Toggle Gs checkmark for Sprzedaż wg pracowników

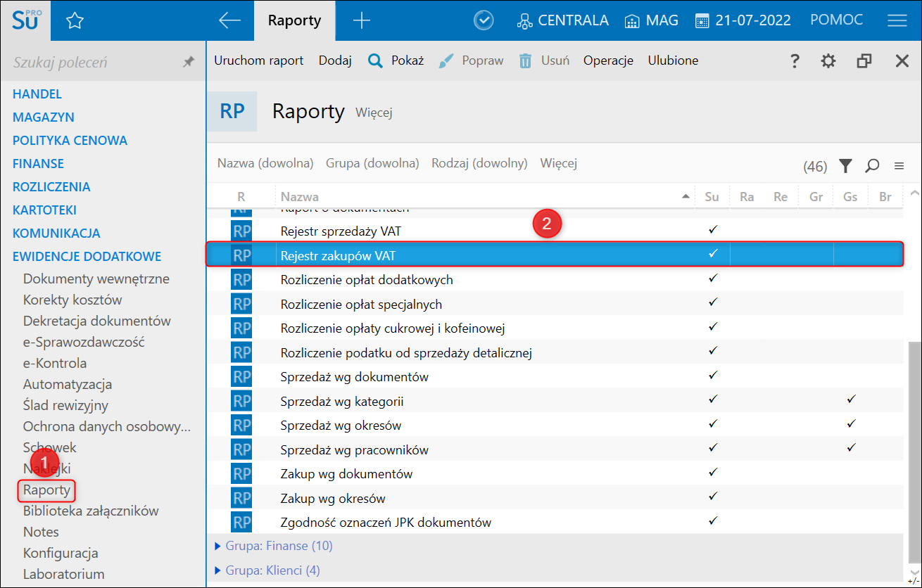click(851, 447)
